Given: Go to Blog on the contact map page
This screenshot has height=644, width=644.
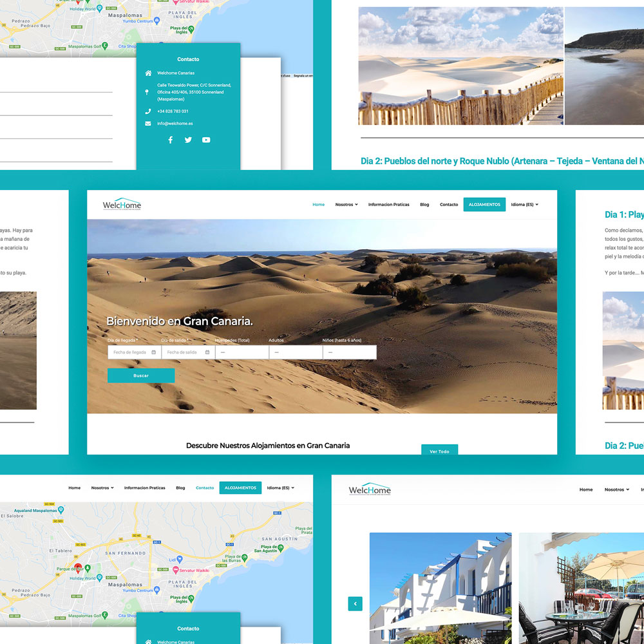Looking at the screenshot, I should (x=180, y=488).
